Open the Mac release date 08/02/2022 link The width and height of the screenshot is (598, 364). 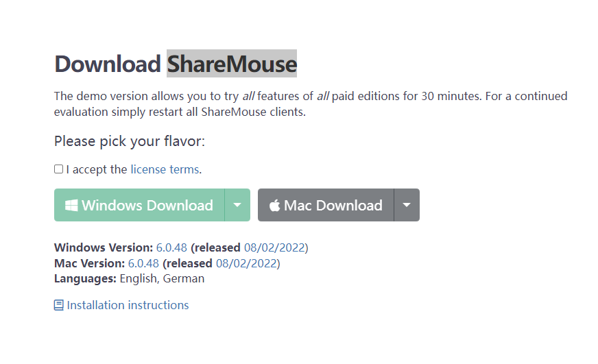tap(246, 263)
